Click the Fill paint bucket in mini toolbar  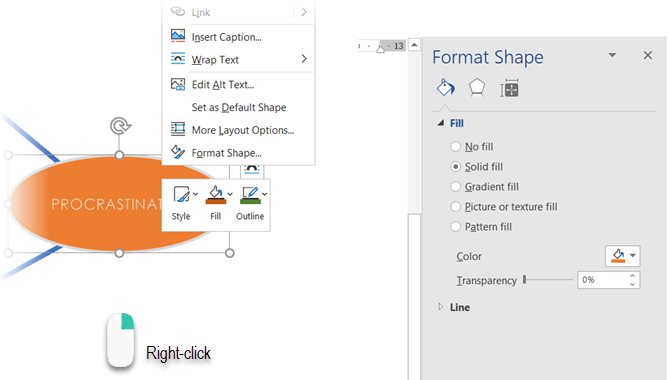[216, 194]
